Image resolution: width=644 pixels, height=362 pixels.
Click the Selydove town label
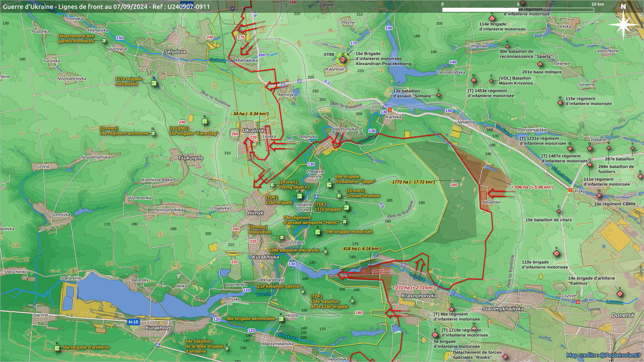pos(175,52)
